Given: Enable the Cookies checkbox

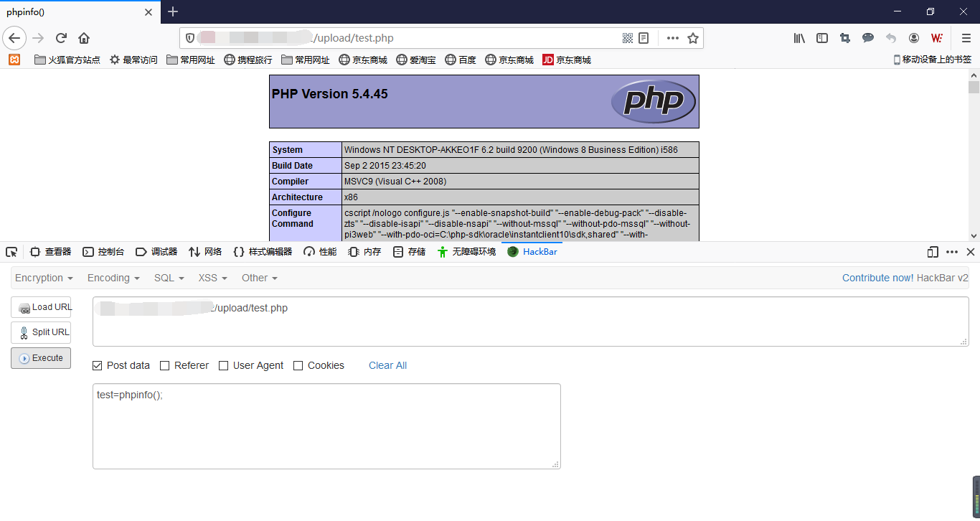Looking at the screenshot, I should click(298, 365).
